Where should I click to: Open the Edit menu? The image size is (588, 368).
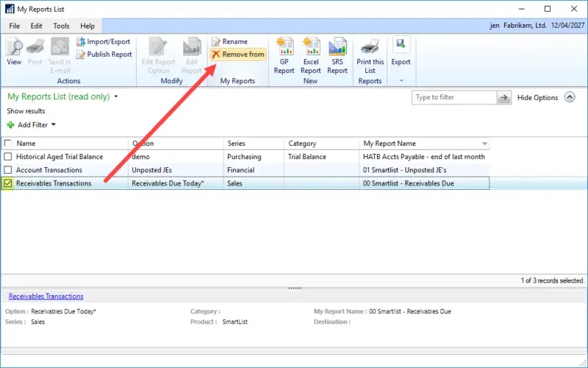[x=36, y=26]
